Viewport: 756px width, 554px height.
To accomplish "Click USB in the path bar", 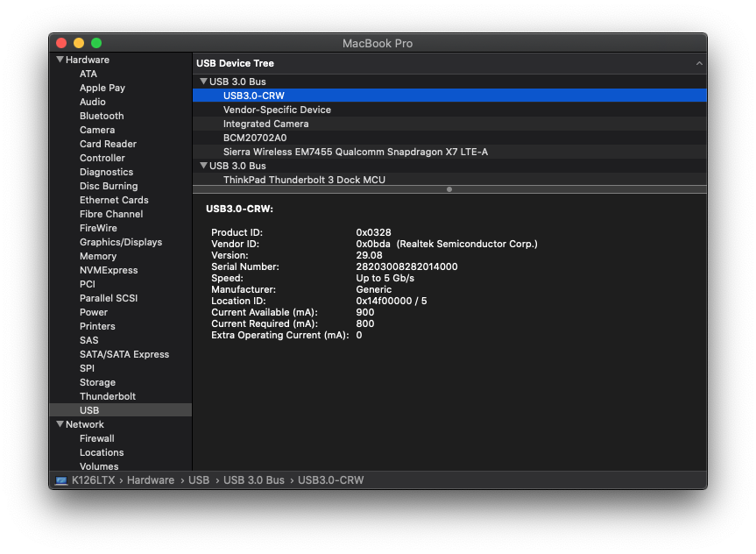I will coord(199,480).
